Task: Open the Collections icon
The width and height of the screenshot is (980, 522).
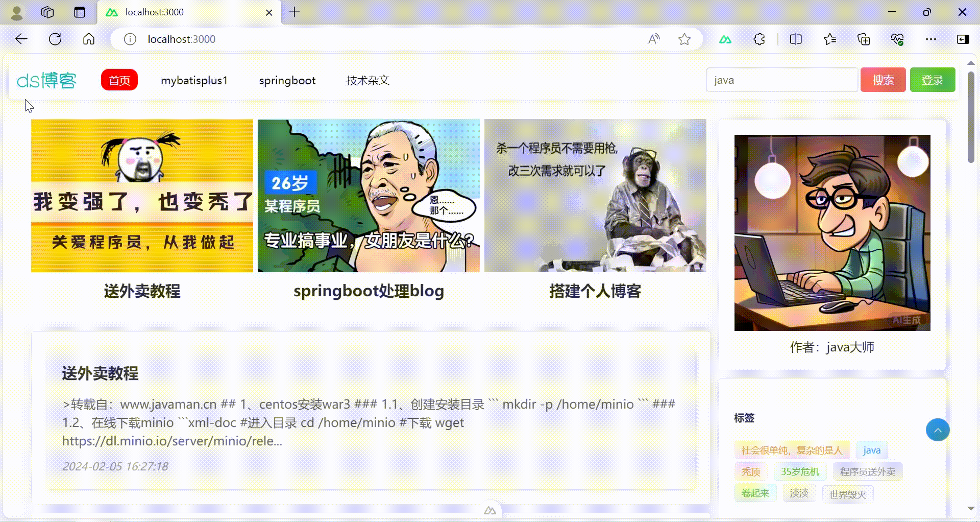Action: [x=864, y=39]
